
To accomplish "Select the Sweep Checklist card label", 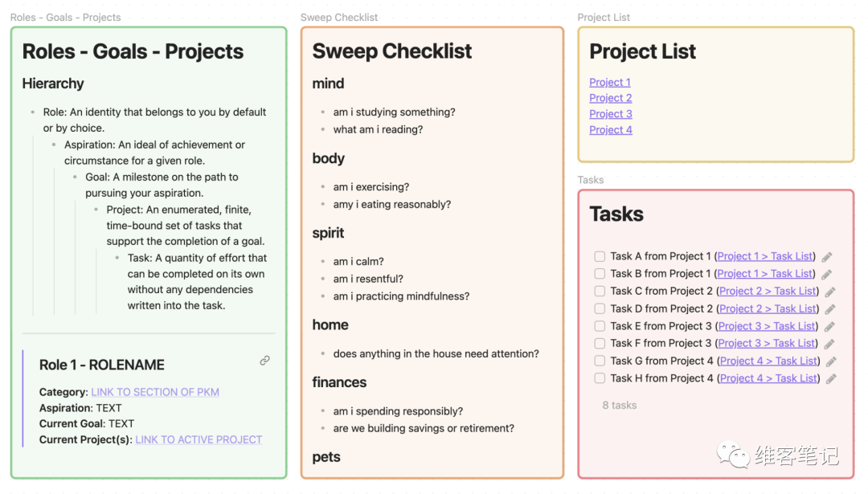I will pos(339,17).
